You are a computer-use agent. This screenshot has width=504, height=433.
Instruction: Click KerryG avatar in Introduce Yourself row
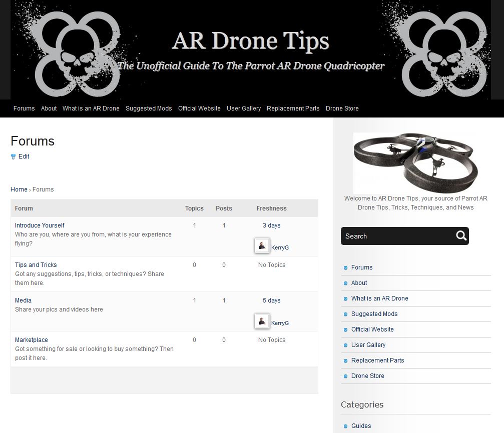[262, 245]
